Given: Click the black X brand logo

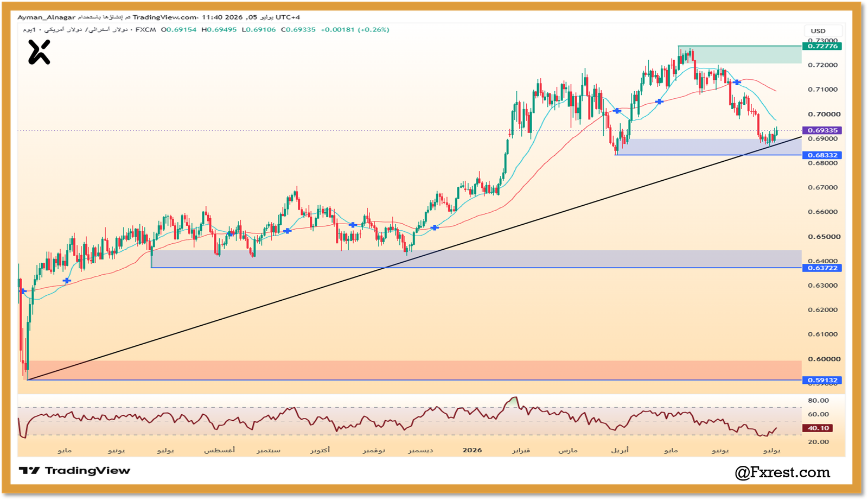Looking at the screenshot, I should coord(39,53).
